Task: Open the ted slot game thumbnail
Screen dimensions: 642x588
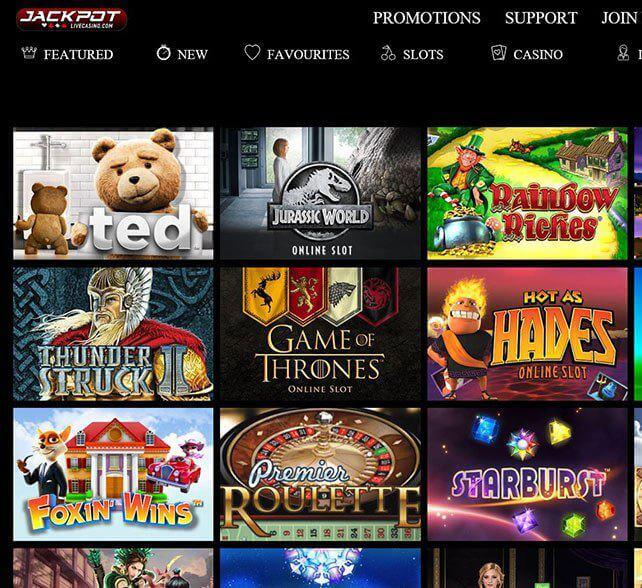Action: click(113, 193)
